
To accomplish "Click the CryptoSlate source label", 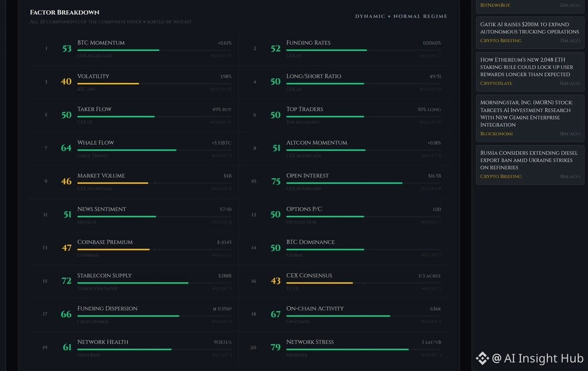I will click(496, 83).
